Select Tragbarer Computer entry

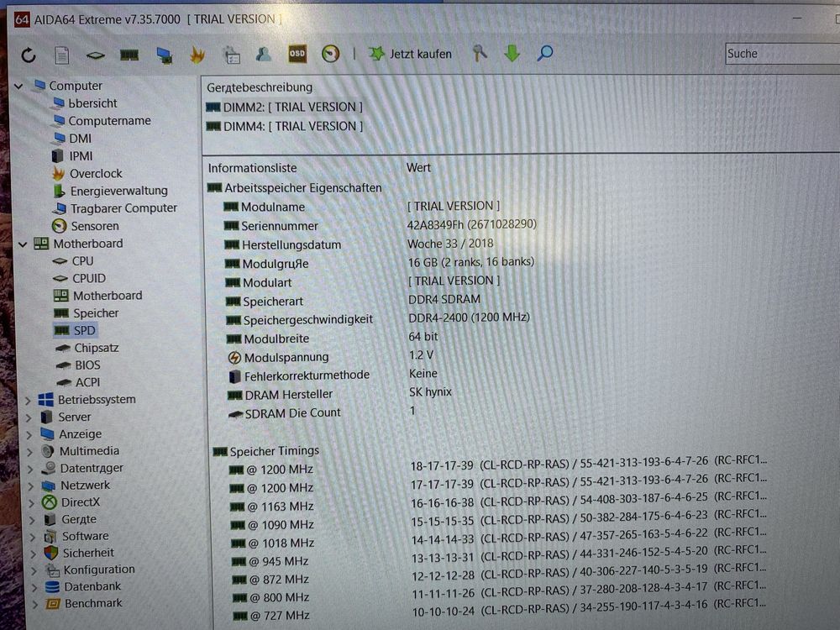tap(123, 207)
